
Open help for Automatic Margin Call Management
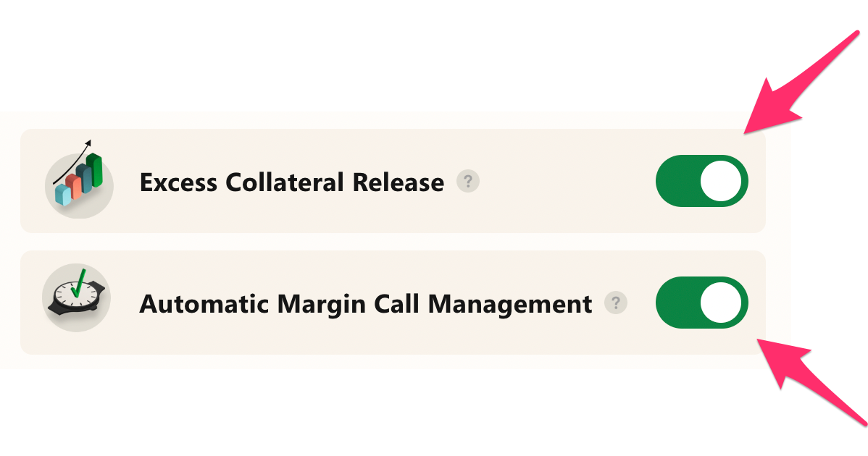pyautogui.click(x=616, y=303)
